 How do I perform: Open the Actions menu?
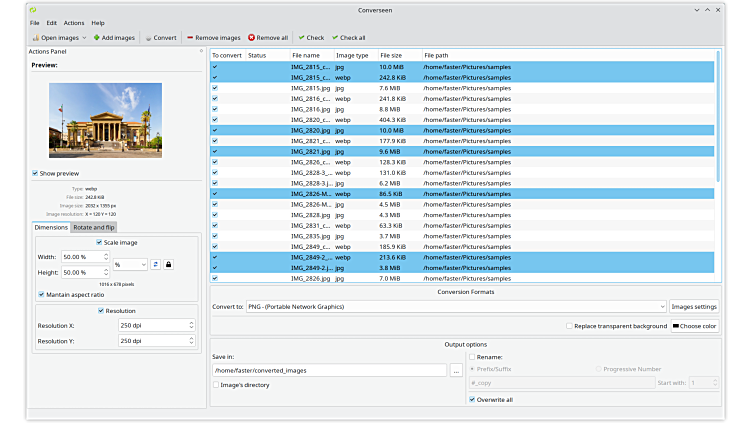coord(74,22)
